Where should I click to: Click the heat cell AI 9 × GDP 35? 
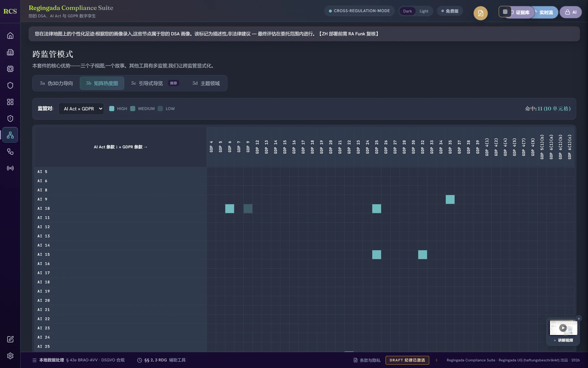450,199
